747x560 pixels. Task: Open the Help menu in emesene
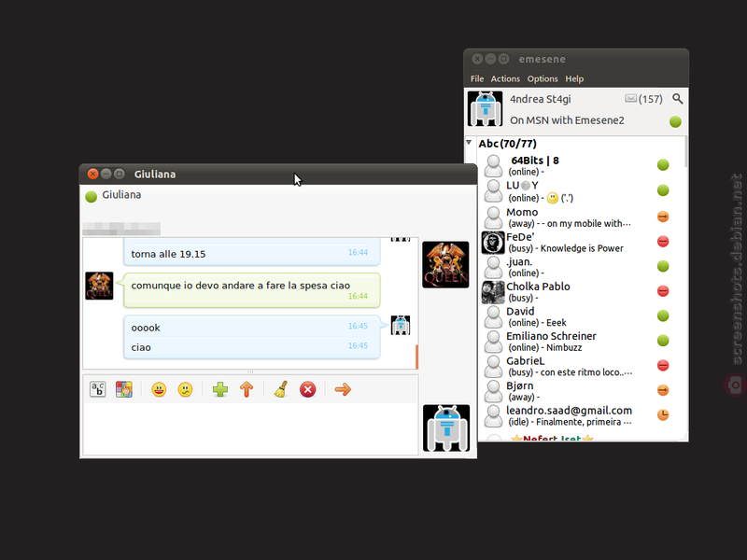click(x=574, y=78)
